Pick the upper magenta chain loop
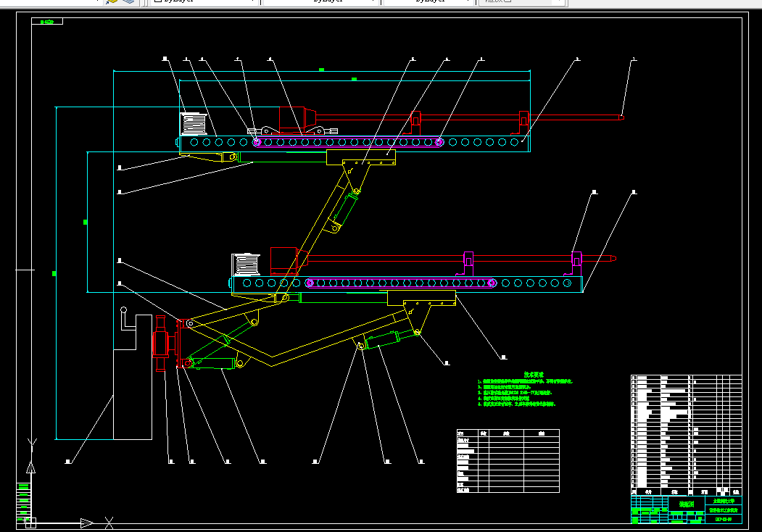Viewport: 762px width, 532px height. (x=348, y=142)
